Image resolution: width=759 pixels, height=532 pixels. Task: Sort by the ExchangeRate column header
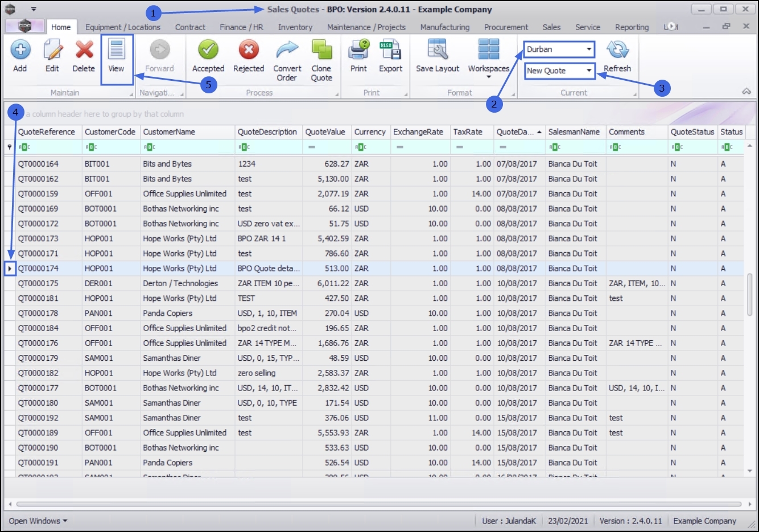coord(420,132)
